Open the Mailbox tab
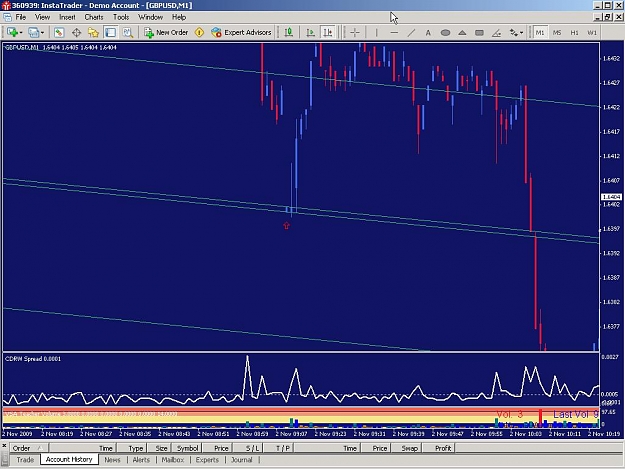Viewport: 625px width, 469px height. (173, 460)
